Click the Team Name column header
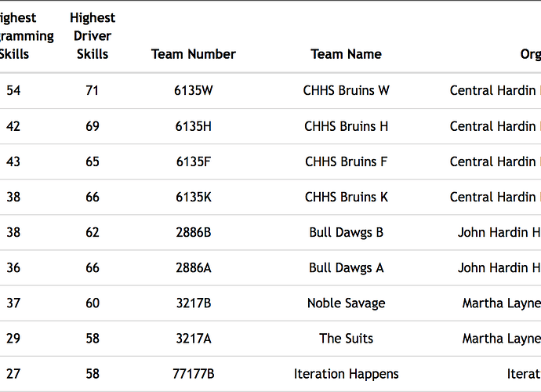This screenshot has height=392, width=541. (346, 54)
